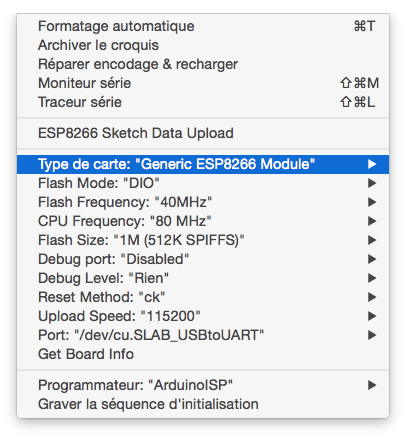Viewport: 406px width, 439px height.
Task: Click Get Board Info
Action: click(x=203, y=354)
